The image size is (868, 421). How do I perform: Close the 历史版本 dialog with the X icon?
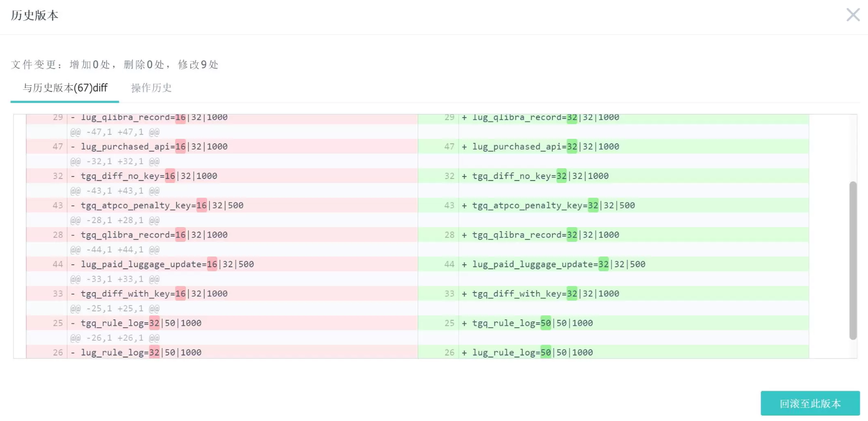pos(853,15)
